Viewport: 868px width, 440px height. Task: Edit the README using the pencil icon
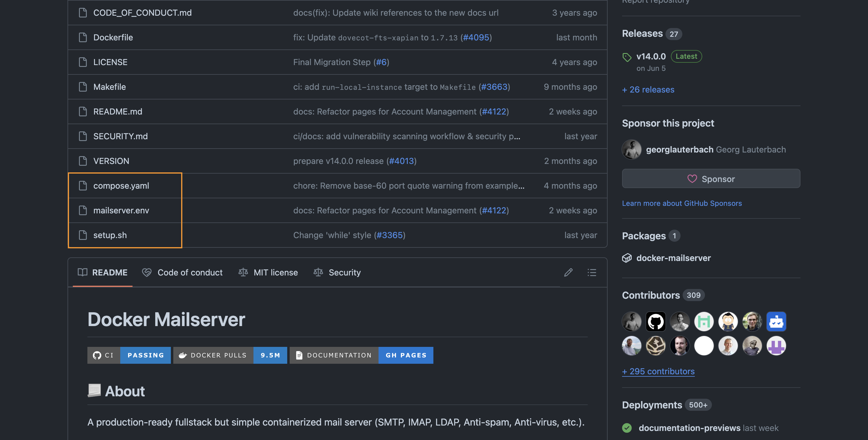[x=568, y=272]
